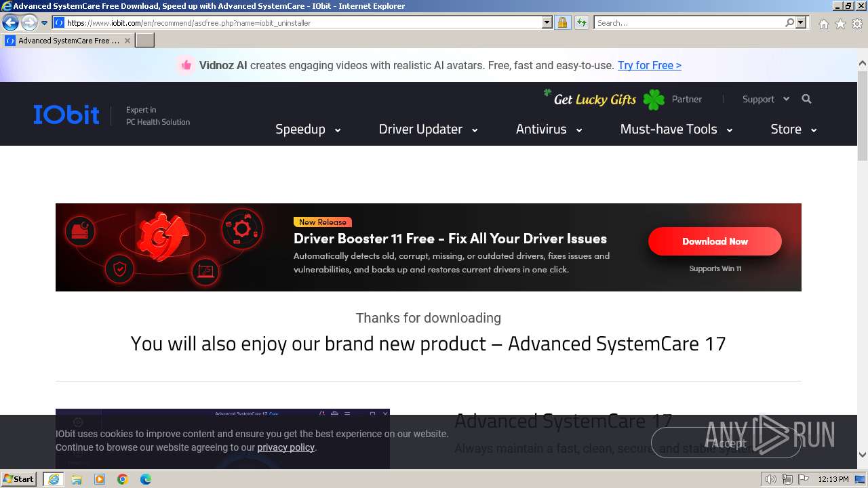Open Favorites star icon
This screenshot has width=868, height=488.
pos(840,24)
